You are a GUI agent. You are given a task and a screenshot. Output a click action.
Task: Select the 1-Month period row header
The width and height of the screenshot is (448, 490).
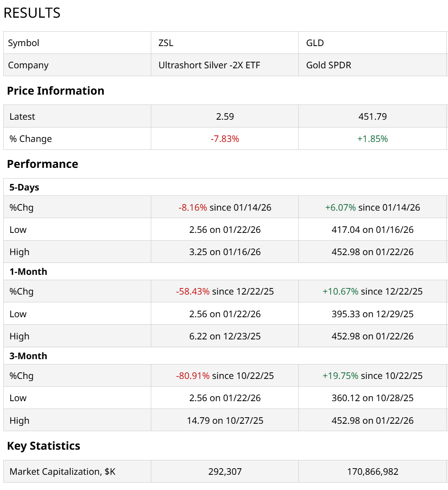tap(28, 272)
